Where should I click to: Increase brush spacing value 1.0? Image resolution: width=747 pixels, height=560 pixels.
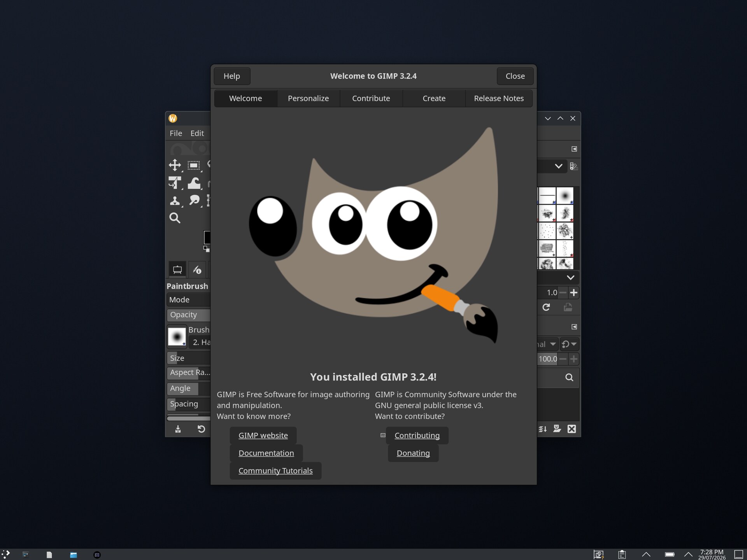pos(573,292)
